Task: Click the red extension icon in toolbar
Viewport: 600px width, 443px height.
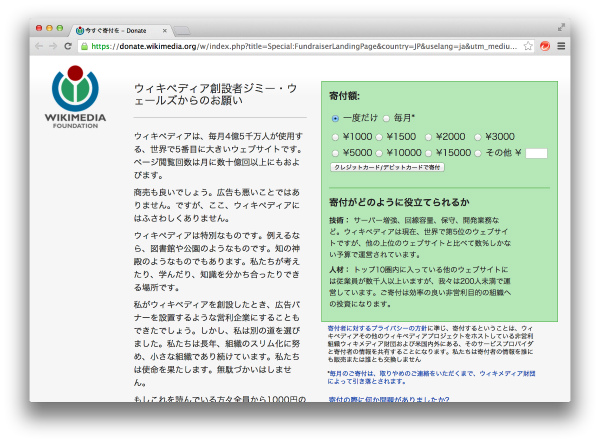Action: [545, 46]
